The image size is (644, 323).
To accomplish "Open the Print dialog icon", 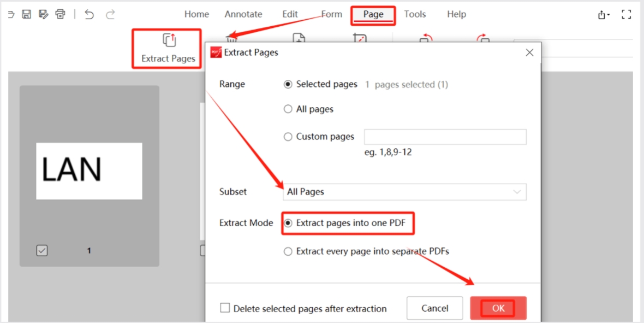I will pyautogui.click(x=60, y=14).
